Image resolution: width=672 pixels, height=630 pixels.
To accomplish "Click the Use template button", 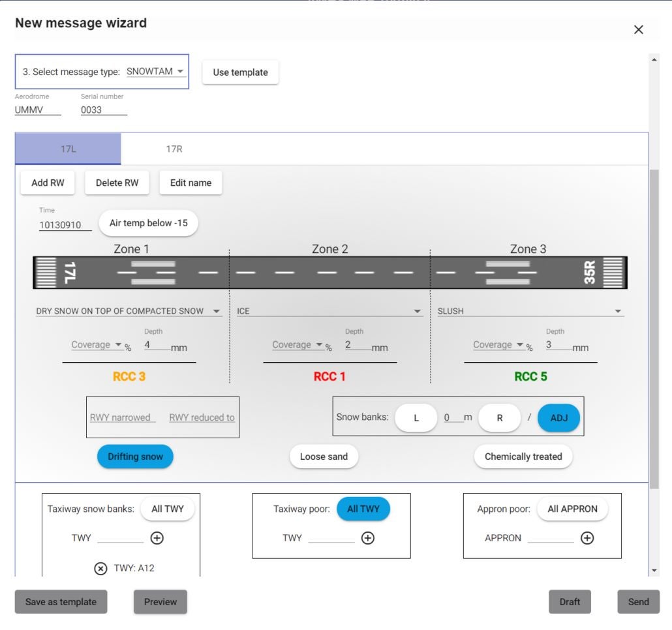I will (240, 72).
